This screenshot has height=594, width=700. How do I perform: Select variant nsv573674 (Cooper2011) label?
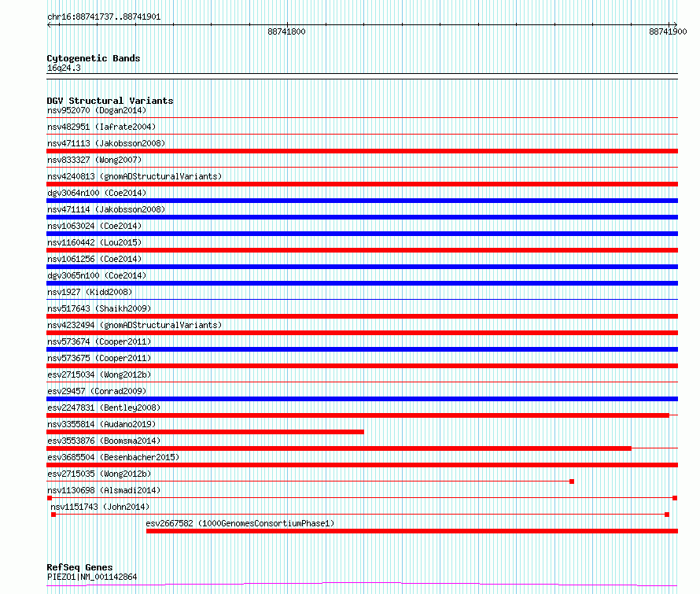coord(99,341)
